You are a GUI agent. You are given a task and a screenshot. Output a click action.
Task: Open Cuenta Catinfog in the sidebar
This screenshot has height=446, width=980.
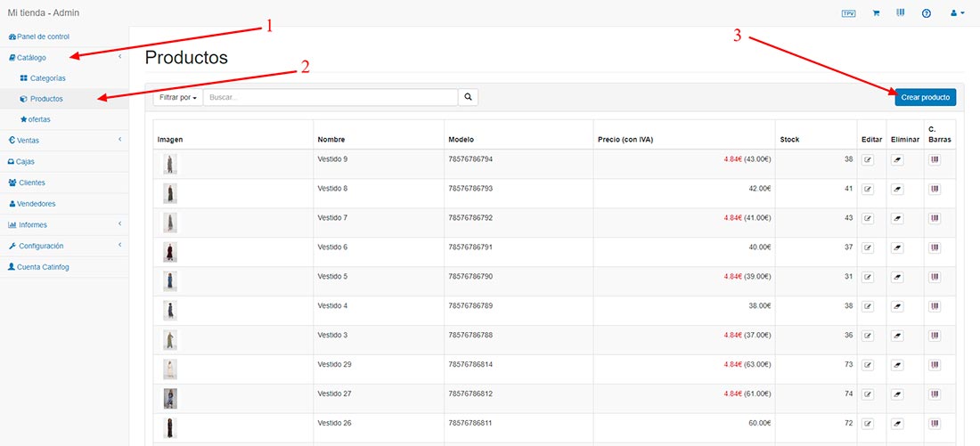point(38,267)
